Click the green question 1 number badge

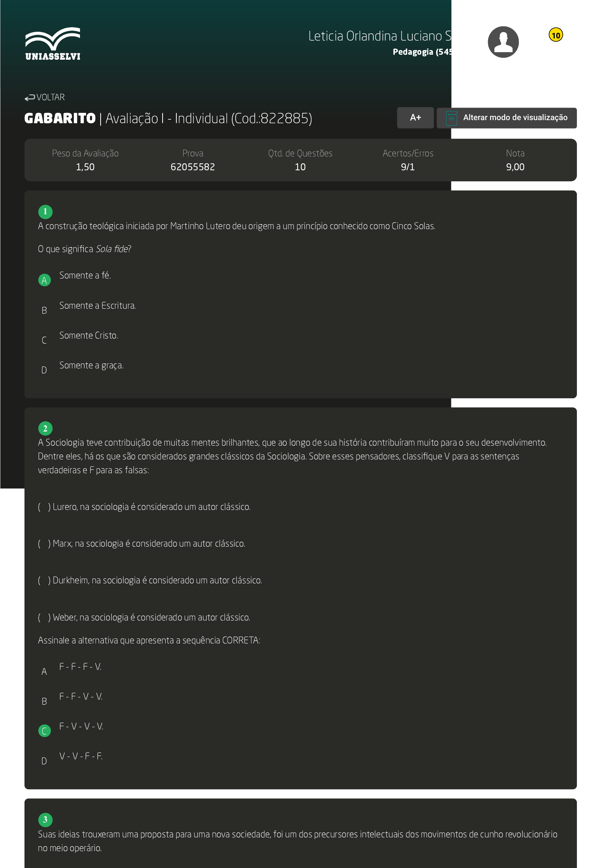click(x=45, y=212)
